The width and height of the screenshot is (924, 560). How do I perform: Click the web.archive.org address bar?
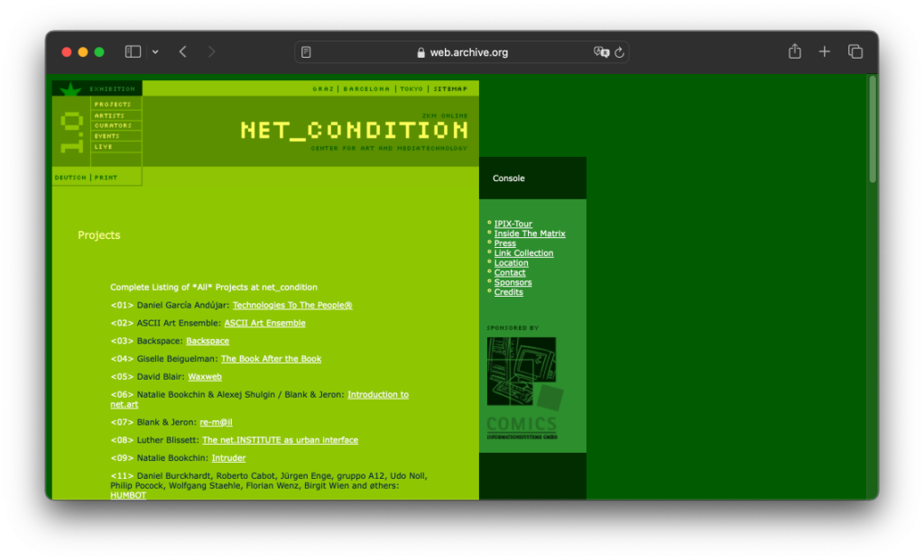pos(462,52)
